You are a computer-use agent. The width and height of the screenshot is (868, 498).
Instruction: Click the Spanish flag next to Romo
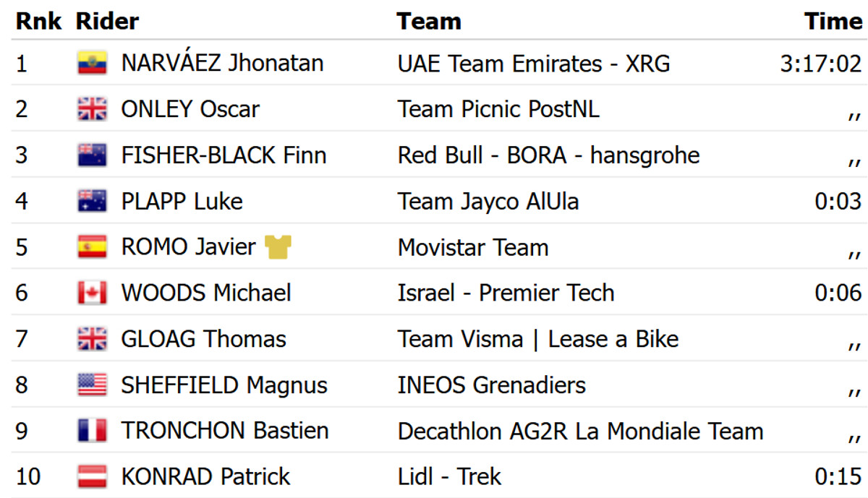[x=92, y=247]
